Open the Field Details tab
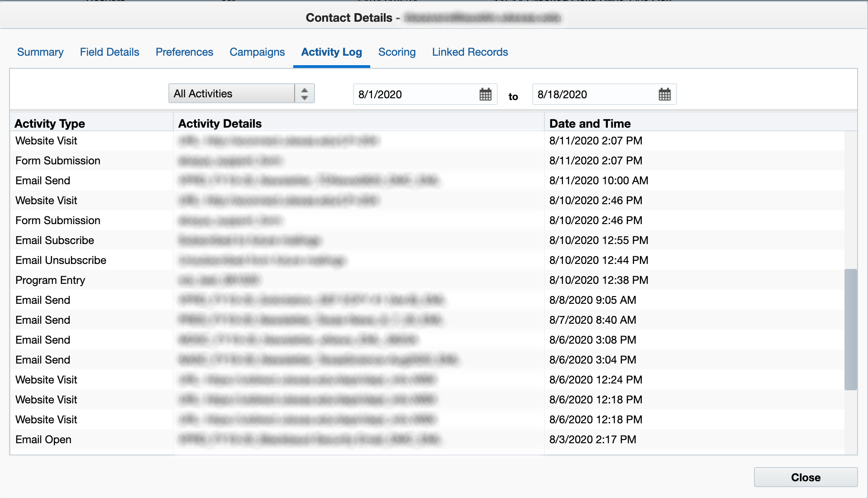The height and width of the screenshot is (498, 868). 109,52
